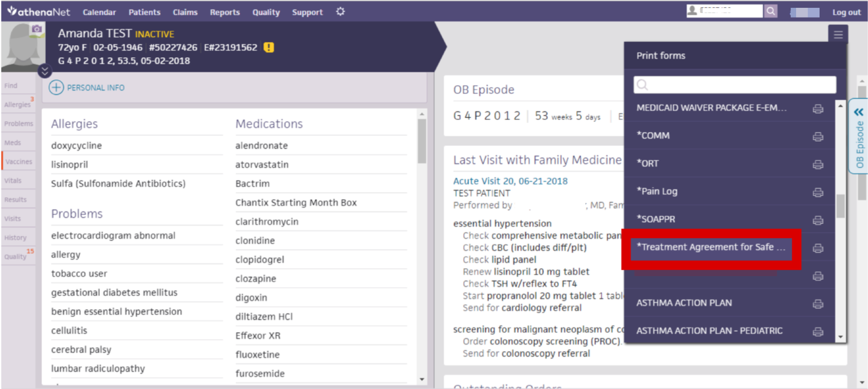Open the Reports menu
The image size is (868, 389).
click(225, 12)
